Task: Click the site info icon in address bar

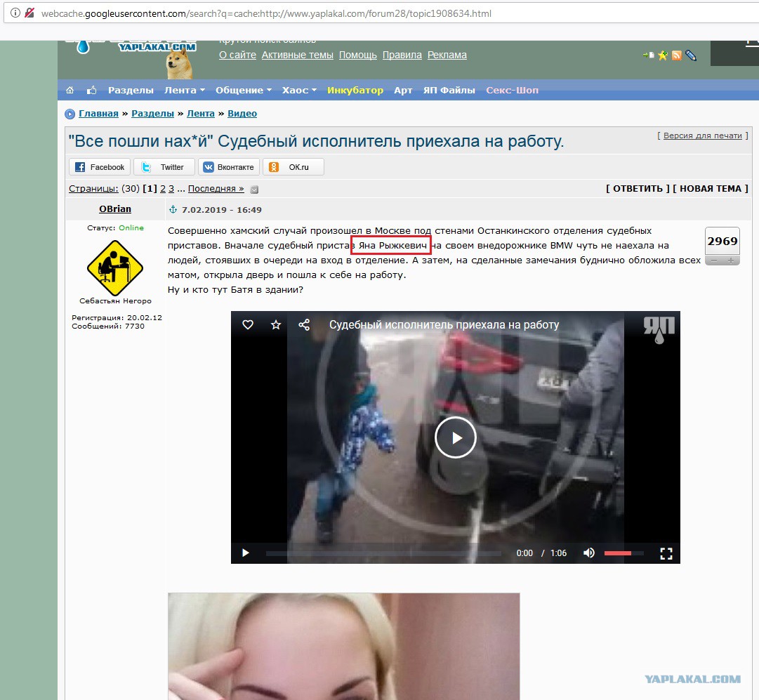Action: click(x=15, y=13)
